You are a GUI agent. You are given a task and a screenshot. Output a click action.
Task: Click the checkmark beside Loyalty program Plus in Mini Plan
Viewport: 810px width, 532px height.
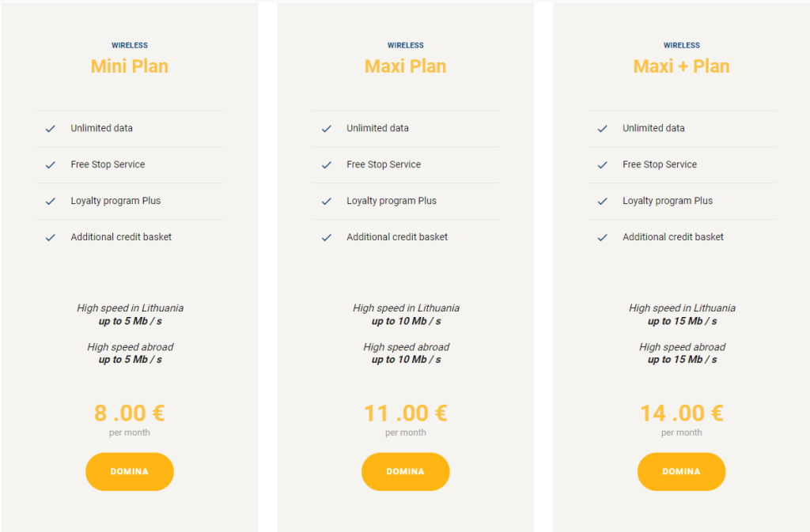tap(50, 201)
